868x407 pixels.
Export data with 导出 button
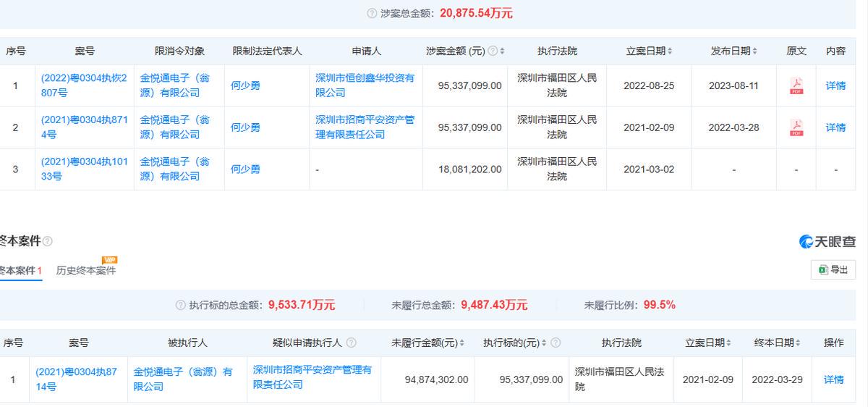[x=833, y=269]
